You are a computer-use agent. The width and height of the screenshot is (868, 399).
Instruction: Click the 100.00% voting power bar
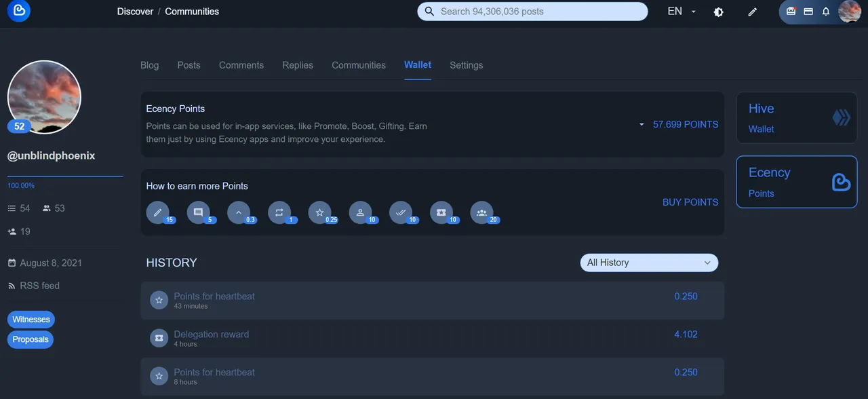[65, 176]
